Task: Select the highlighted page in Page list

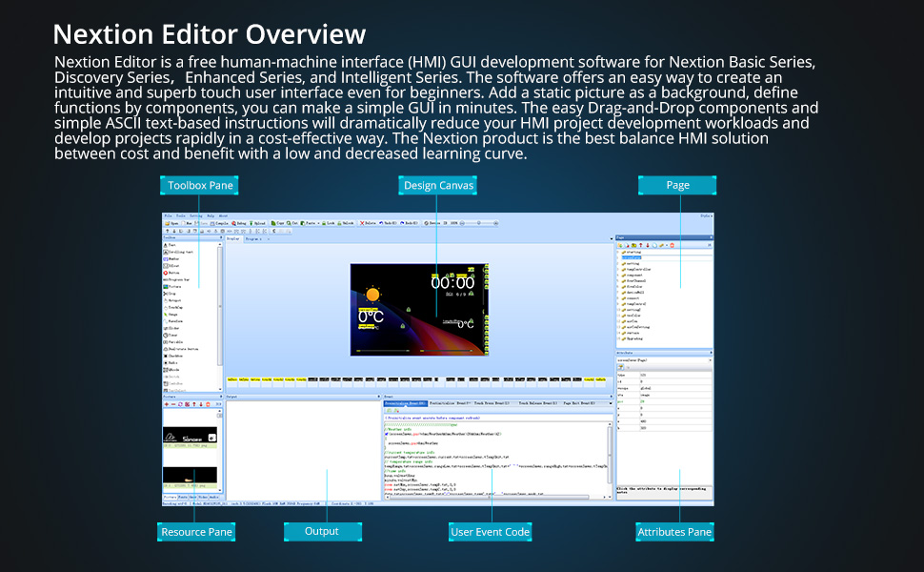Action: pyautogui.click(x=632, y=257)
